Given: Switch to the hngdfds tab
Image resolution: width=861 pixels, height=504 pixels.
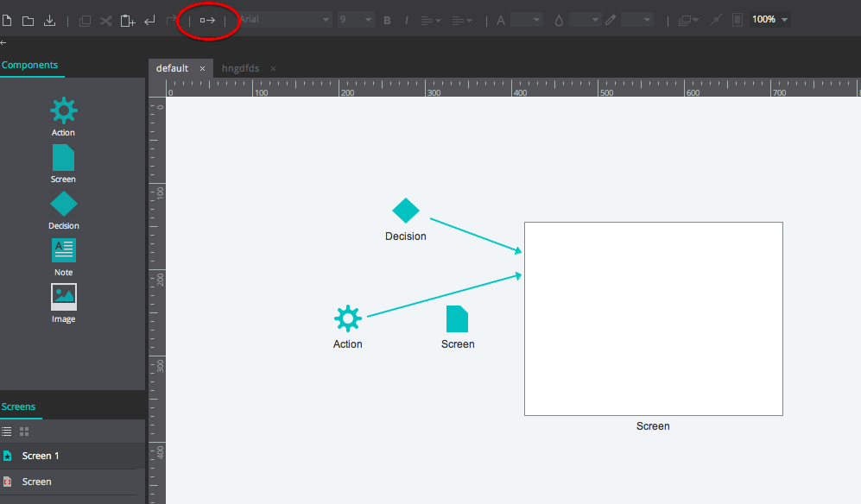Looking at the screenshot, I should (239, 68).
